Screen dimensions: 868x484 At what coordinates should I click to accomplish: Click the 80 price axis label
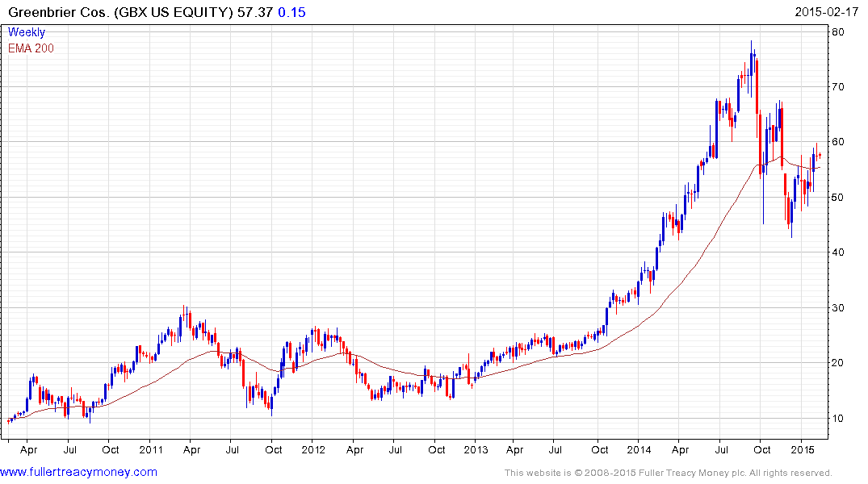point(838,32)
